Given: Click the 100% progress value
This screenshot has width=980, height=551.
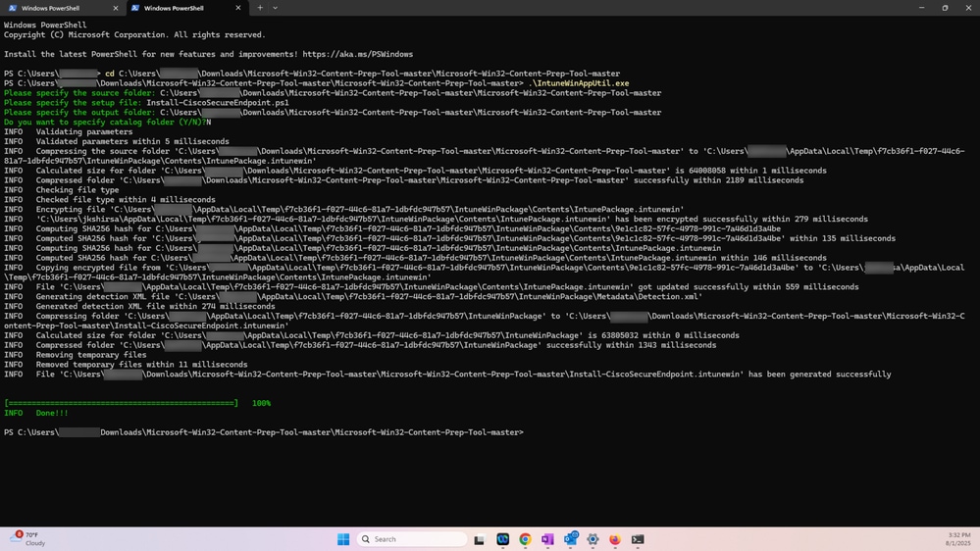Looking at the screenshot, I should [x=261, y=403].
